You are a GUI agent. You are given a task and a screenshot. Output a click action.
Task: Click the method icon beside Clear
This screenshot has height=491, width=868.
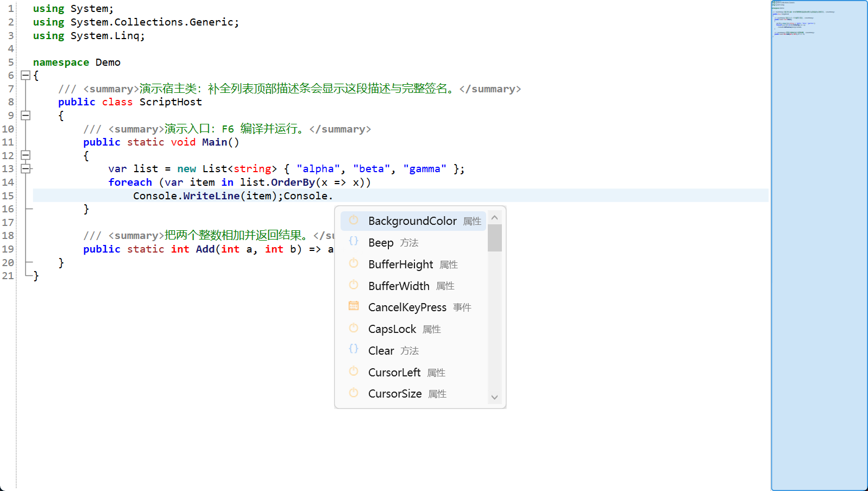(354, 349)
